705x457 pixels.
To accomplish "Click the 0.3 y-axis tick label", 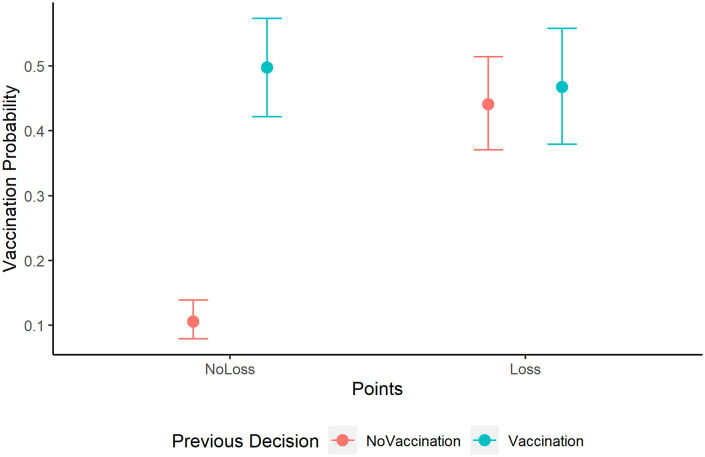I will point(34,196).
